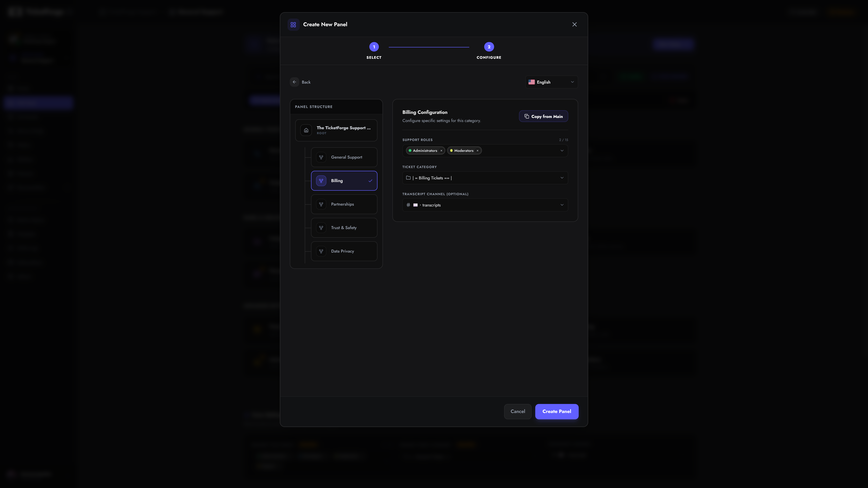Image resolution: width=868 pixels, height=488 pixels.
Task: Click the home icon on root node
Action: (x=306, y=130)
